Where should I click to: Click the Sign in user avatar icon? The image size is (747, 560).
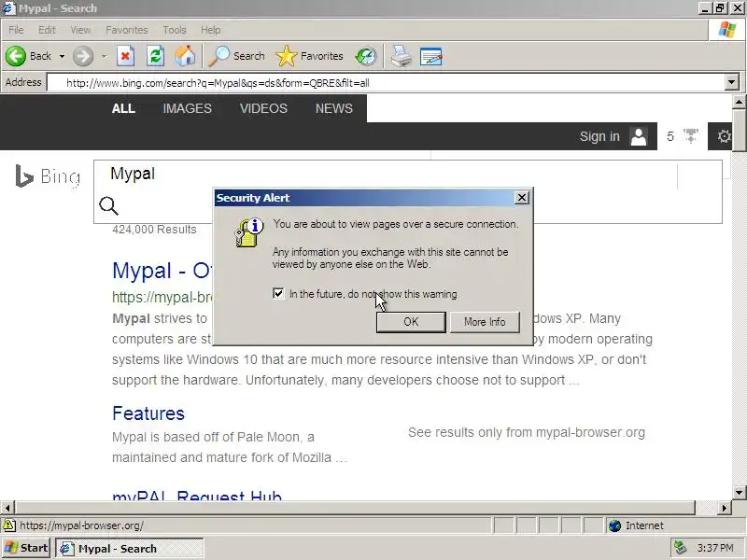tap(639, 136)
